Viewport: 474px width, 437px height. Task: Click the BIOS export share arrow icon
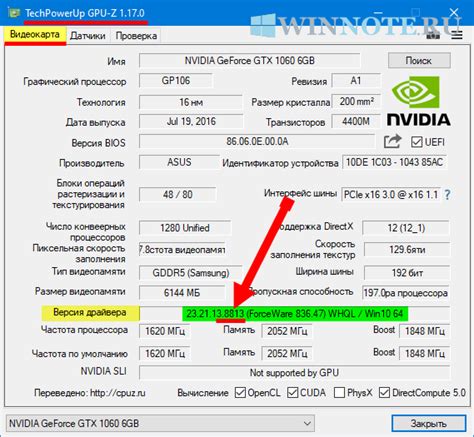392,142
